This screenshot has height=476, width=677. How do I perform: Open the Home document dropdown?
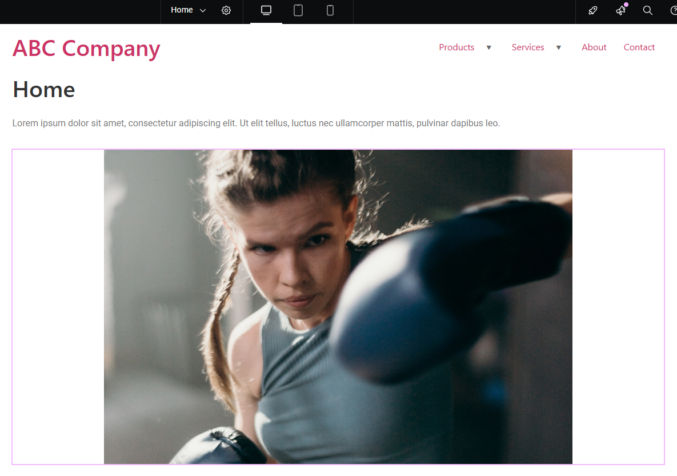point(188,10)
